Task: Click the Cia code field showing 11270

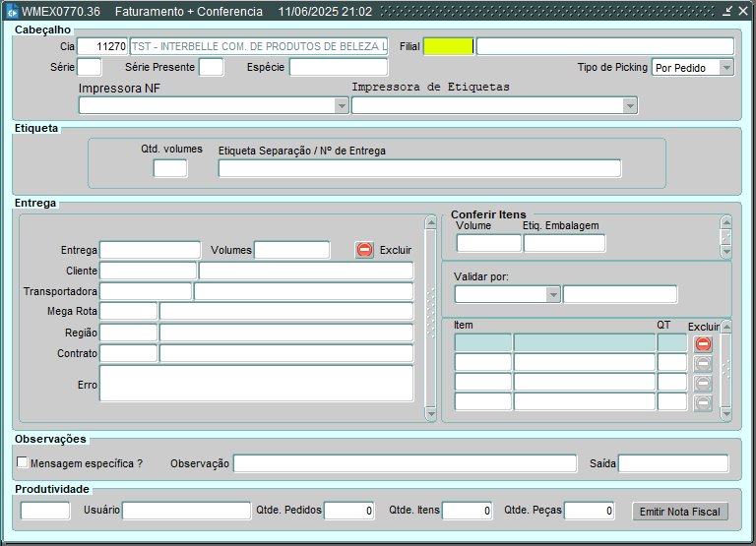Action: click(x=102, y=46)
